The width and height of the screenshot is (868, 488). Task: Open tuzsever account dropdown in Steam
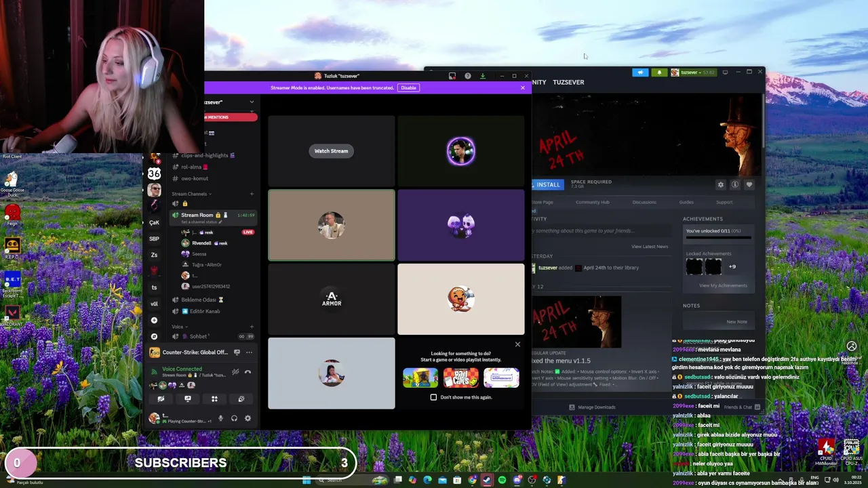click(693, 72)
